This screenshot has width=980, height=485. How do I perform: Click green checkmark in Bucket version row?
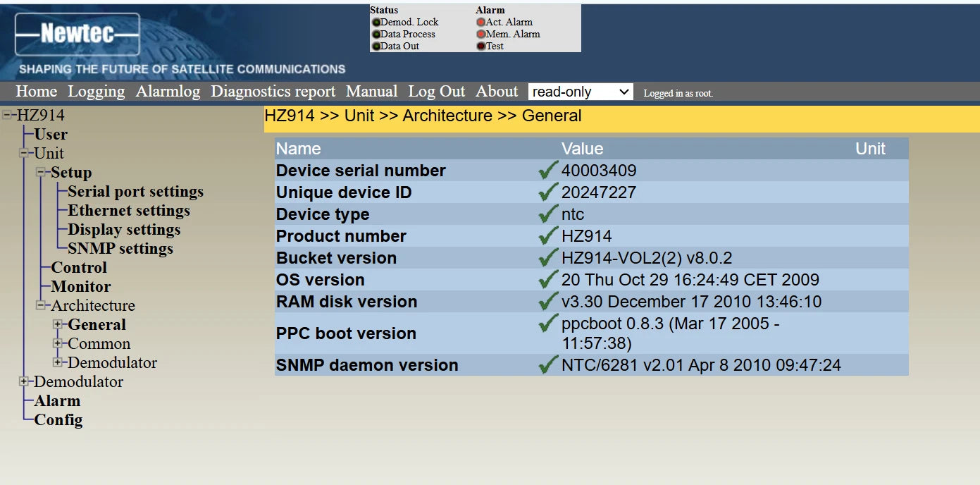click(548, 257)
